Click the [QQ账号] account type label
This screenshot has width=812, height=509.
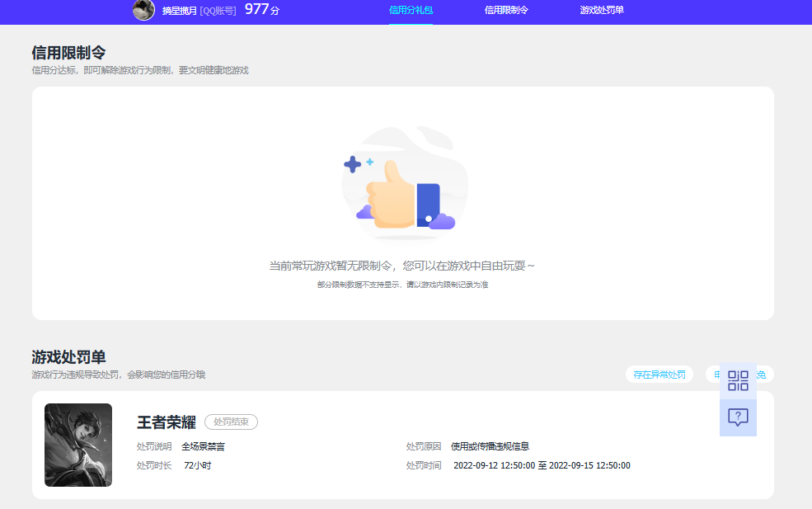(218, 11)
